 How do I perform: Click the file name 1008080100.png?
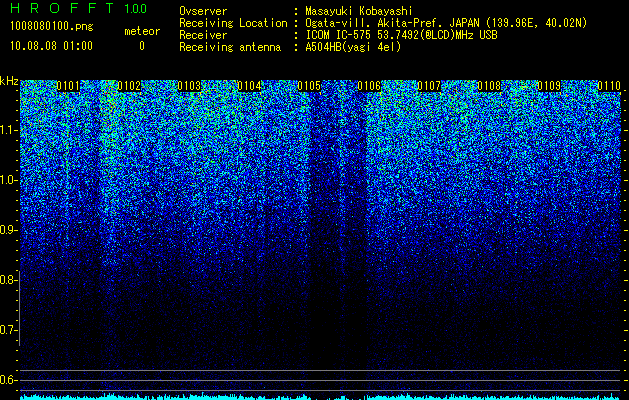tap(52, 26)
